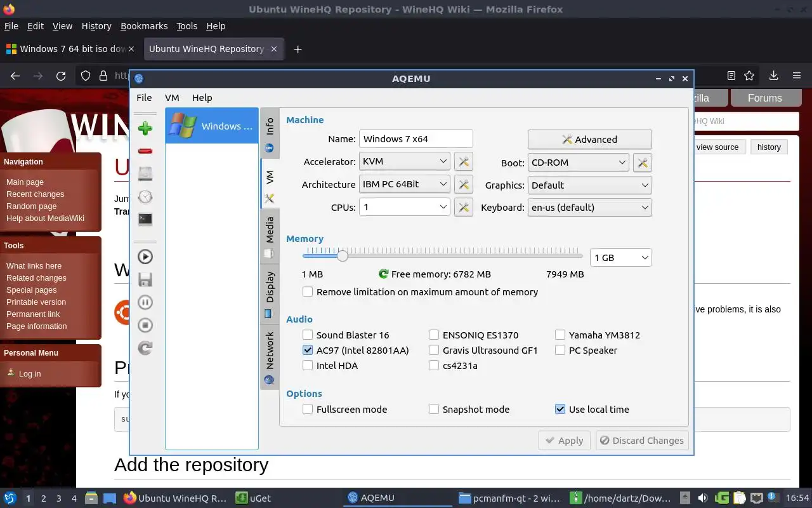Open the taskbar start menu icon
The image size is (812, 508).
pyautogui.click(x=10, y=498)
